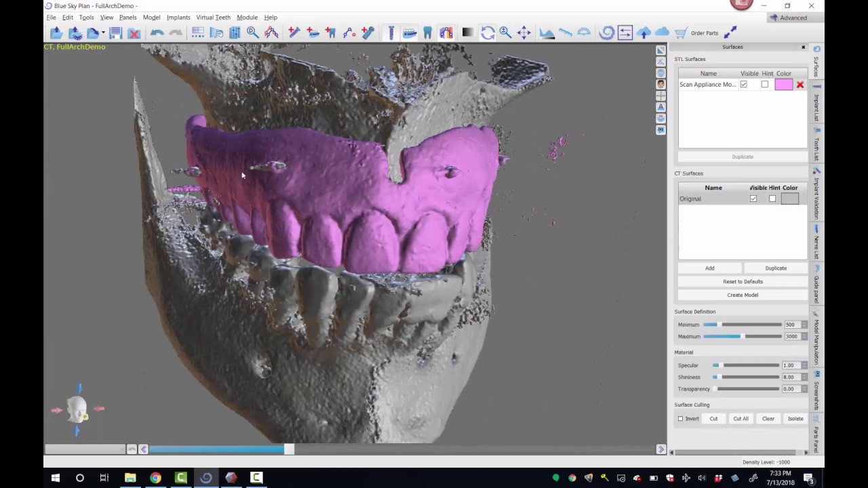Click the face view icon beside viewport

[x=660, y=84]
